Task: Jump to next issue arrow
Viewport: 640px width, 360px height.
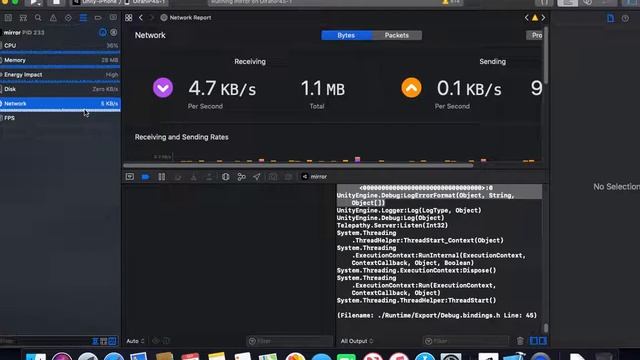Action: tap(543, 18)
